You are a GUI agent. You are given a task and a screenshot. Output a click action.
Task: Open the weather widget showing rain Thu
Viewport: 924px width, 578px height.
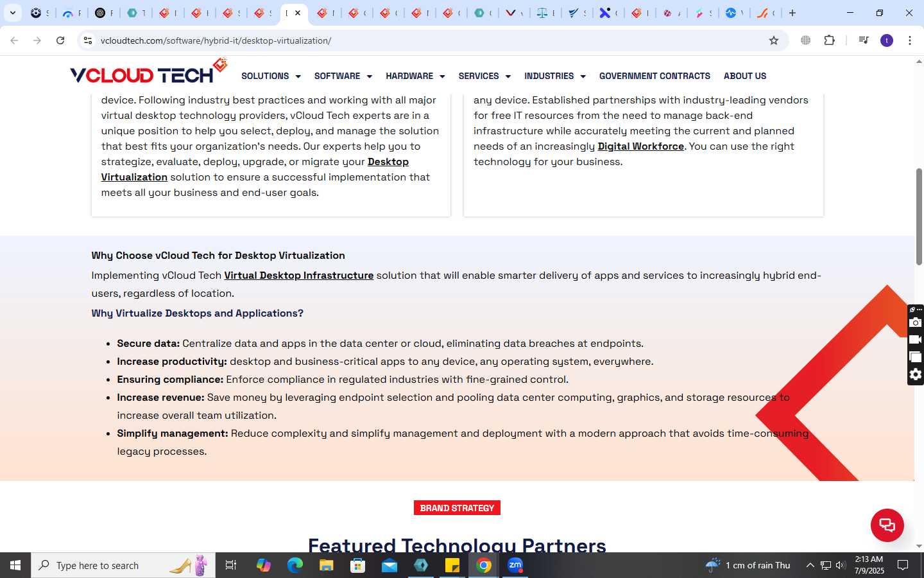click(x=748, y=565)
